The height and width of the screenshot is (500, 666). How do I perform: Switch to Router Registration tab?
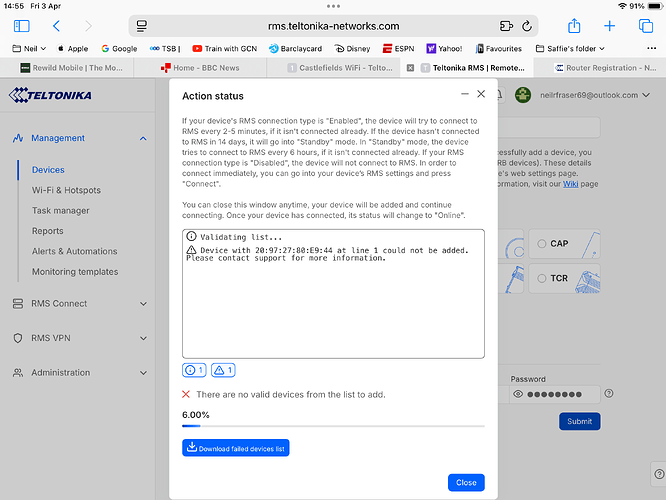[x=606, y=68]
